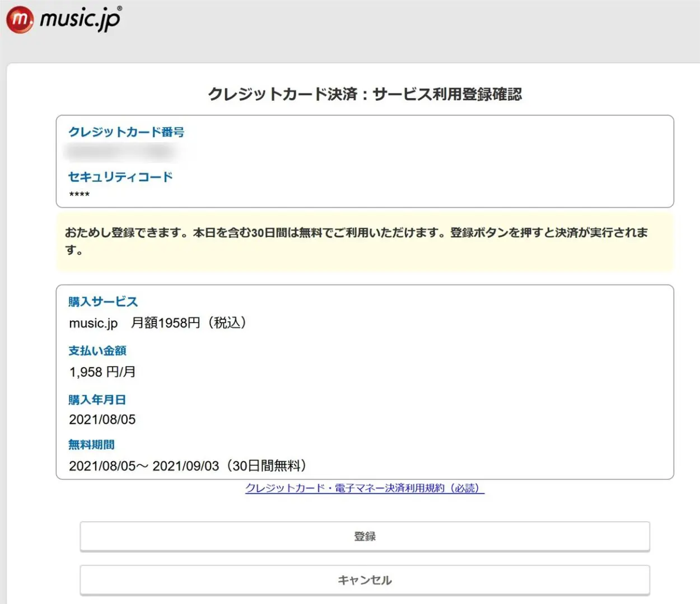This screenshot has height=604, width=700.
Task: Click the 購入サービス label
Action: [103, 302]
